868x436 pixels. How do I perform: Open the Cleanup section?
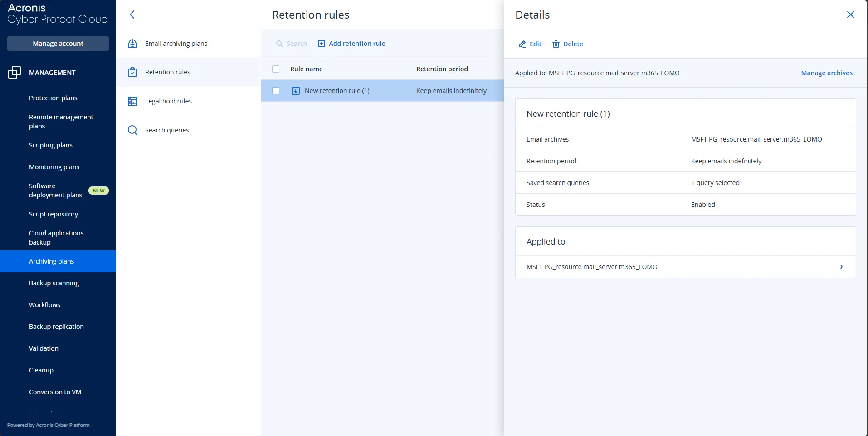[41, 370]
